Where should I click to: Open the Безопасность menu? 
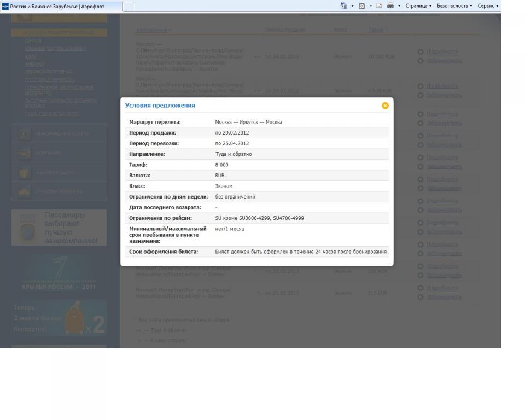click(454, 6)
